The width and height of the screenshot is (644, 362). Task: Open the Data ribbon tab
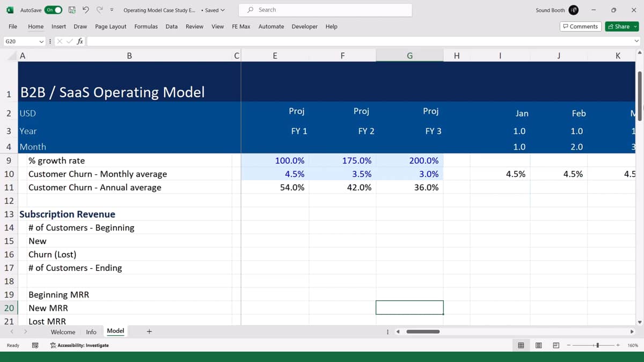pyautogui.click(x=172, y=26)
